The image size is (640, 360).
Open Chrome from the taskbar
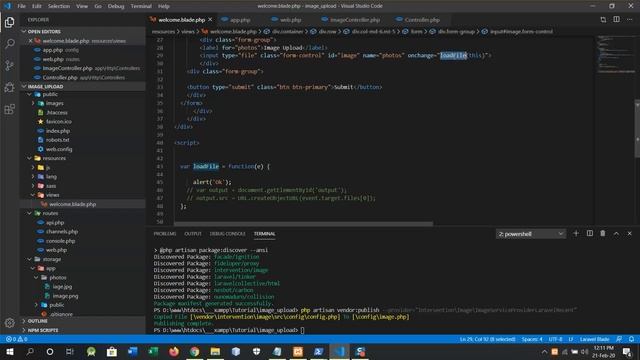point(195,352)
